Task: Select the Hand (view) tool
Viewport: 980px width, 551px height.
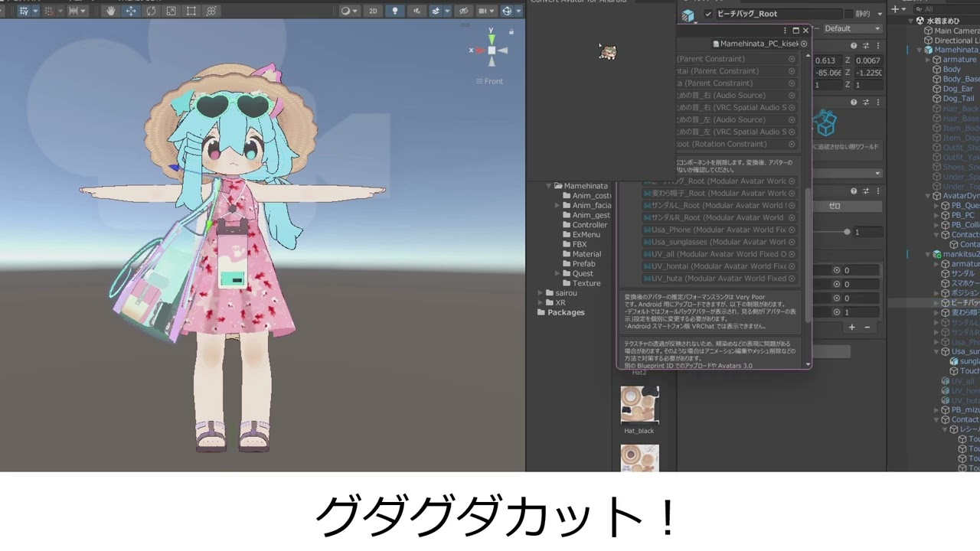Action: pos(111,11)
